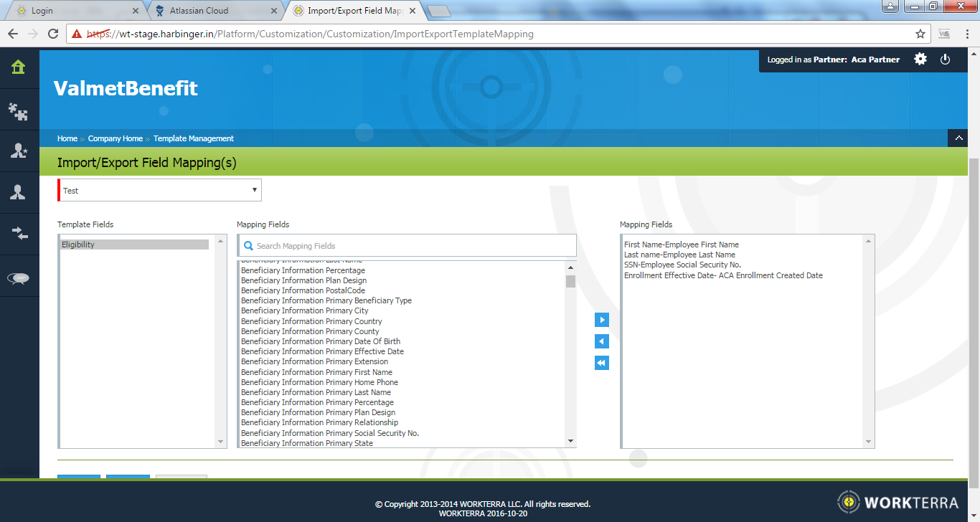Collapse the header banner with chevron button
The height and width of the screenshot is (522, 980).
coord(958,138)
